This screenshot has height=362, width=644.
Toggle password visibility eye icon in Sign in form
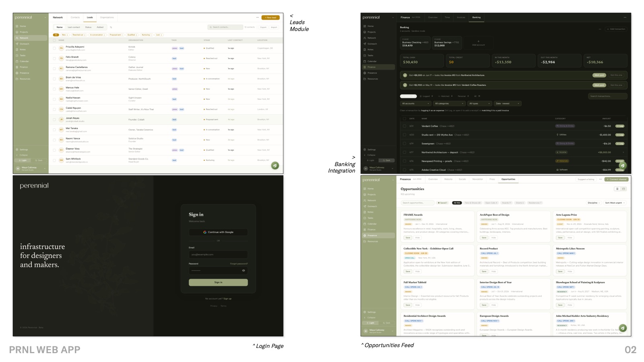[244, 270]
